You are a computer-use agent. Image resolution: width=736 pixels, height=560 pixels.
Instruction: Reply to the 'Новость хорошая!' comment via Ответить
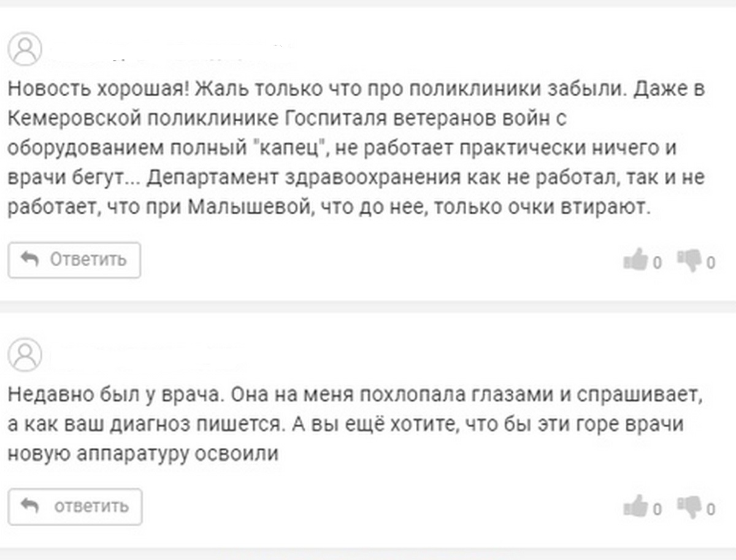pyautogui.click(x=74, y=260)
